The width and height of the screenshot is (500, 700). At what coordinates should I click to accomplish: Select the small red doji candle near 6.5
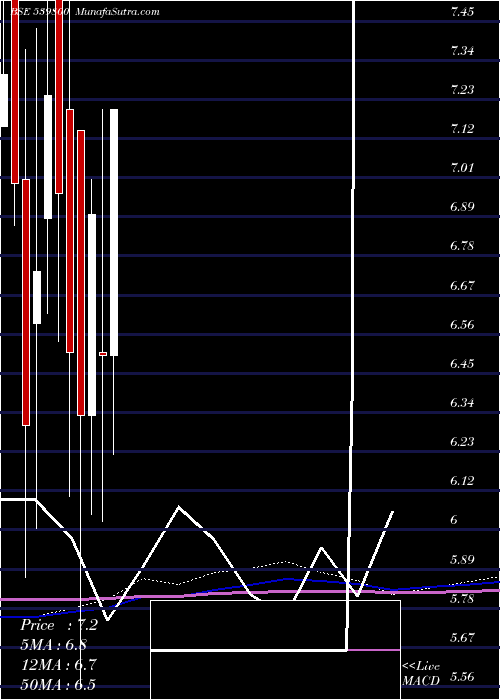[103, 354]
